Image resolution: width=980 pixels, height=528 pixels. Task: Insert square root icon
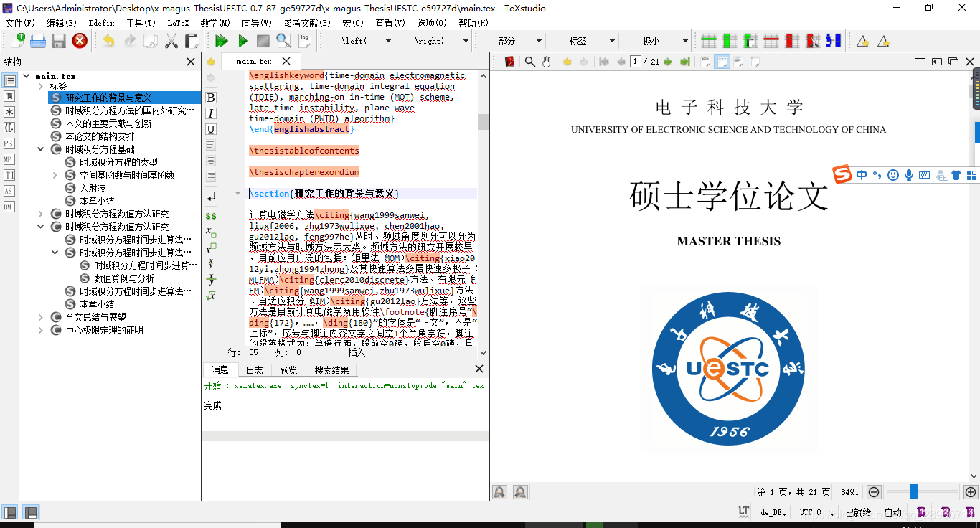click(211, 295)
